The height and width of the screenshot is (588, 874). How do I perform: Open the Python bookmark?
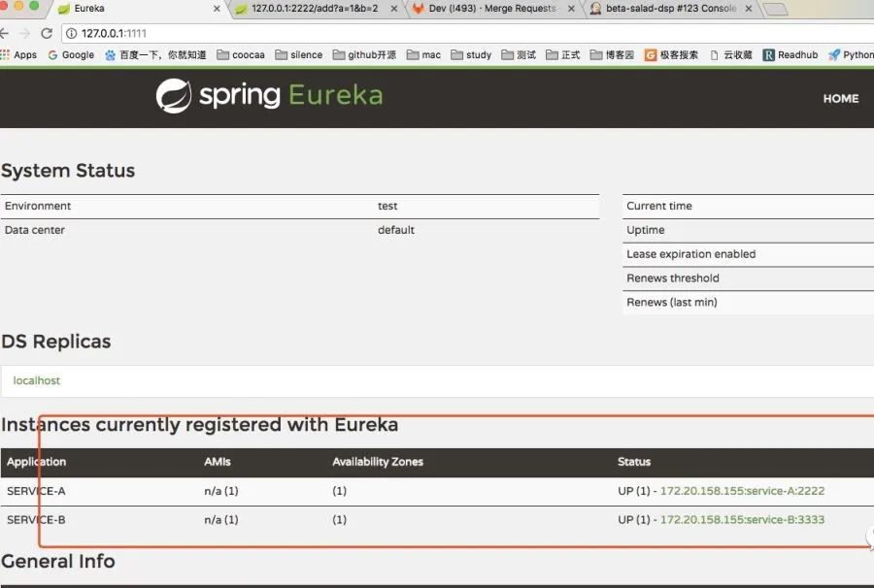[851, 54]
